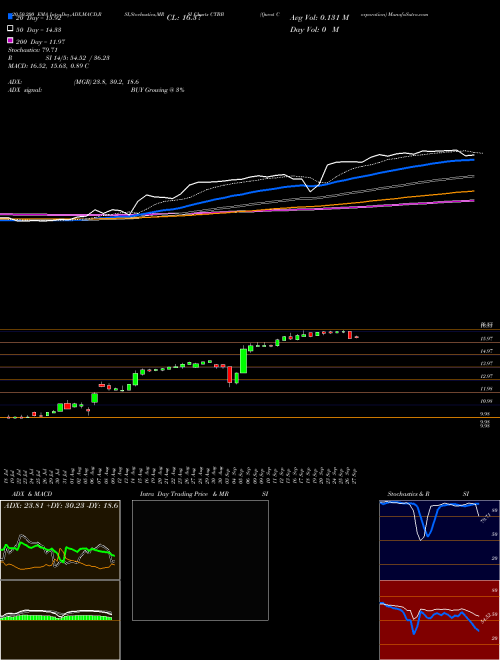Click the 15.97 price axis label
Screen dimensions: 500x660
click(x=486, y=338)
